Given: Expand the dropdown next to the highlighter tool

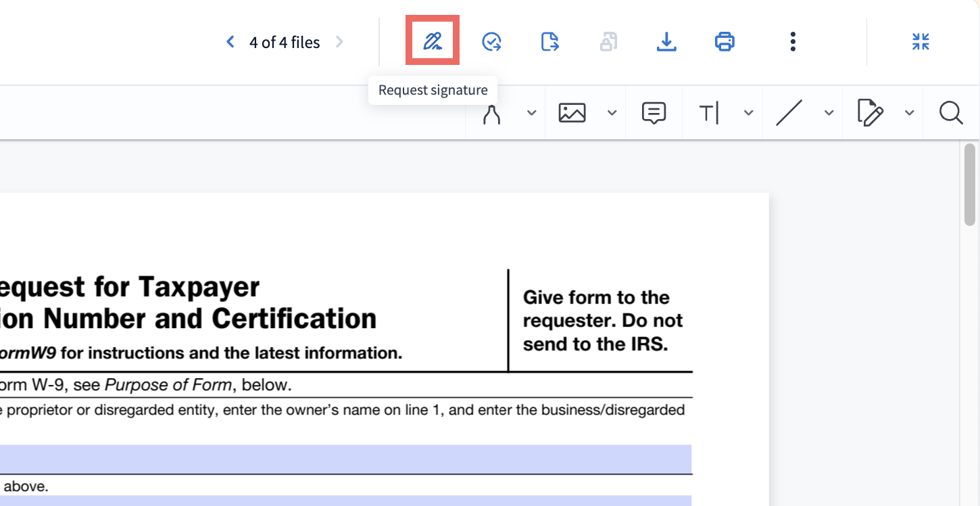Looking at the screenshot, I should click(x=532, y=113).
